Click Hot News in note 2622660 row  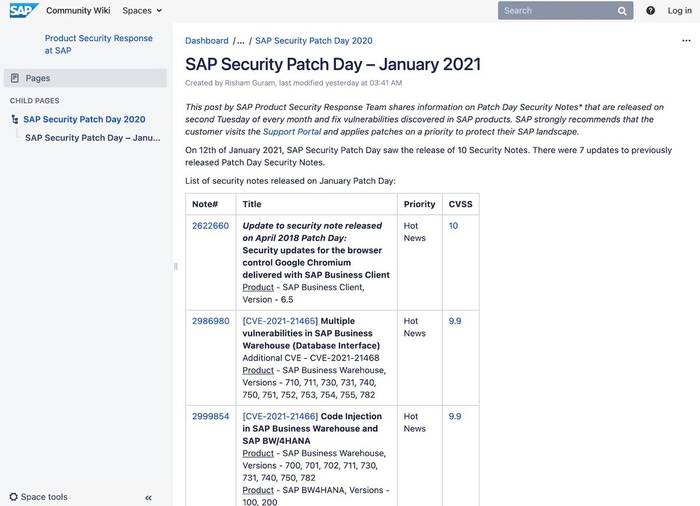(x=414, y=232)
